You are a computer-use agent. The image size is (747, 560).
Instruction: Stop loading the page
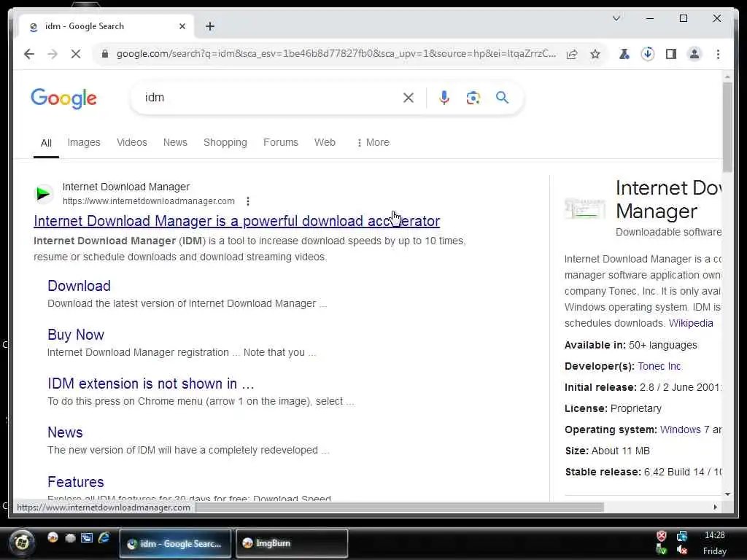pyautogui.click(x=76, y=54)
